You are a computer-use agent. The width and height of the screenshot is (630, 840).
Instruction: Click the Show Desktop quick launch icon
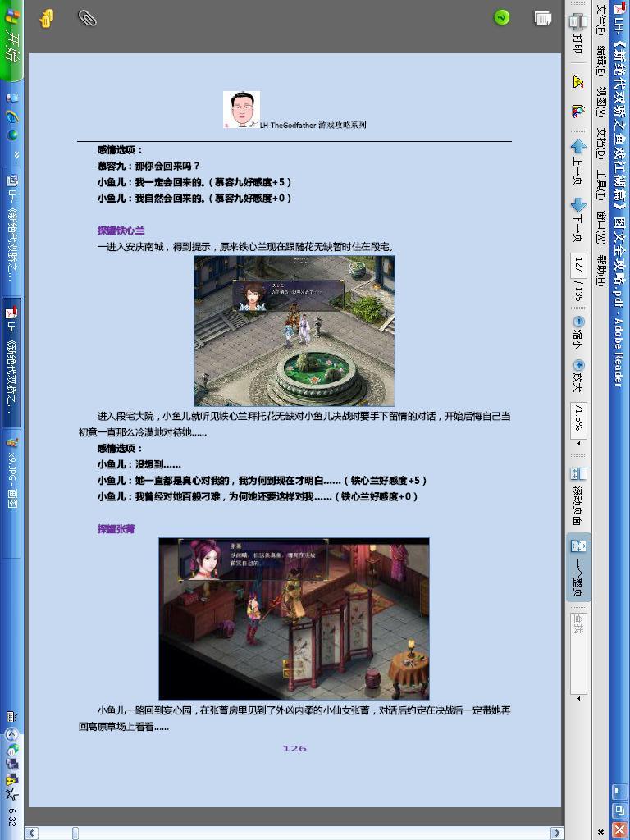click(11, 98)
